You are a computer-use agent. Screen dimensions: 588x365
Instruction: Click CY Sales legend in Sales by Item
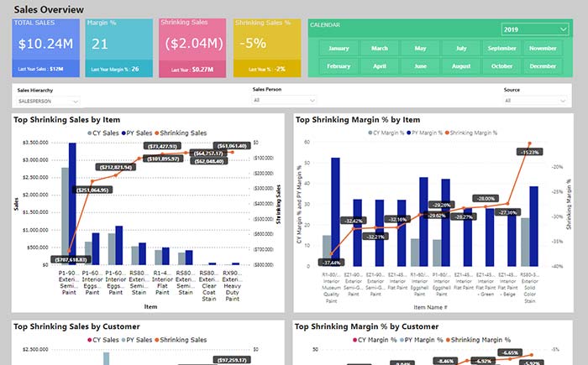(x=103, y=133)
